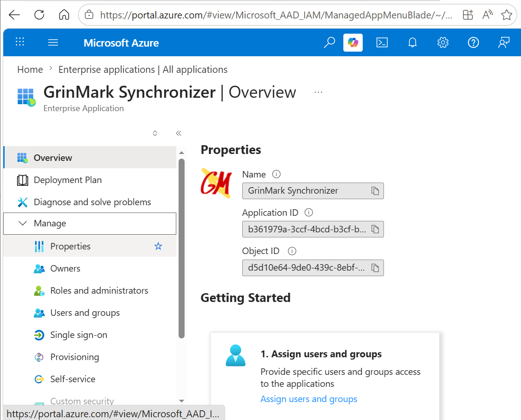The height and width of the screenshot is (420, 521).
Task: Open Single sign-on settings
Action: coord(90,335)
